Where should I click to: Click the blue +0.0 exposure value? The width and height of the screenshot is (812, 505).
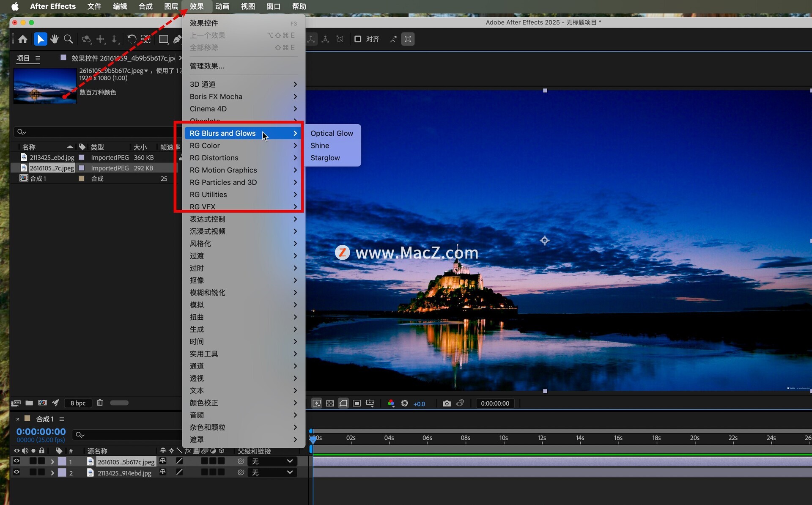419,404
